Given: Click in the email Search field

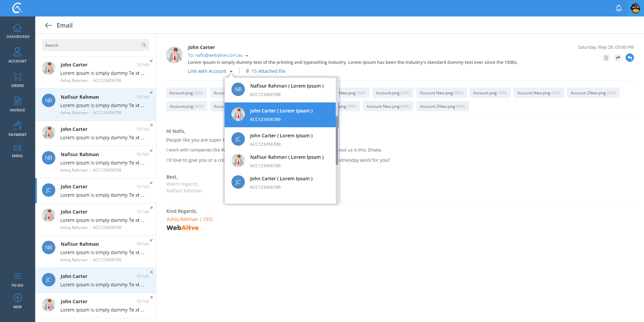Looking at the screenshot, I should click(92, 45).
